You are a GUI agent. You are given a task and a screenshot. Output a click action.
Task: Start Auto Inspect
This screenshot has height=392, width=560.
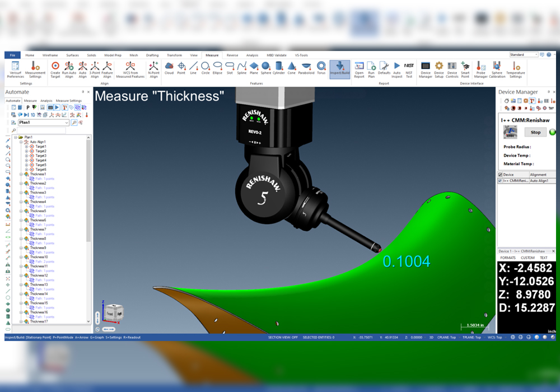pyautogui.click(x=397, y=69)
